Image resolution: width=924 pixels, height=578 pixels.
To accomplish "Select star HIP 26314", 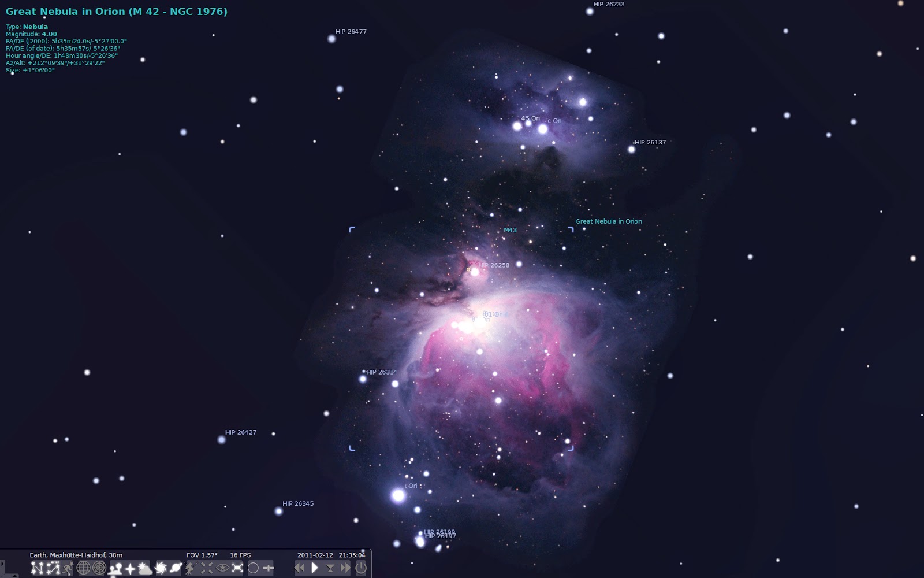I will click(x=363, y=379).
